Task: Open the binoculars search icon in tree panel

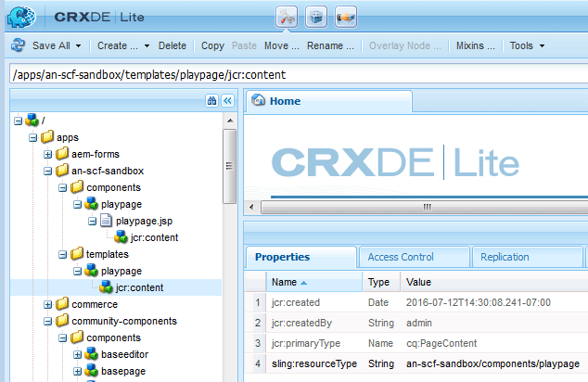Action: [211, 100]
